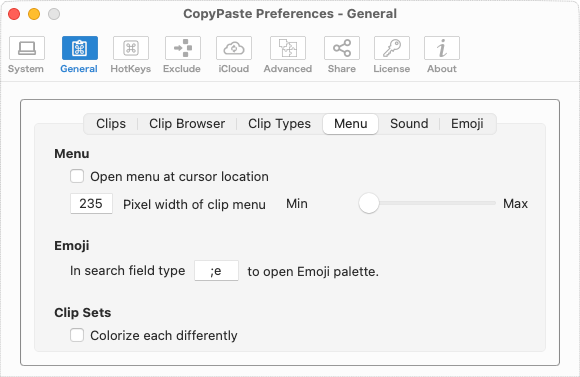Open the Exclude preferences icon

(183, 48)
